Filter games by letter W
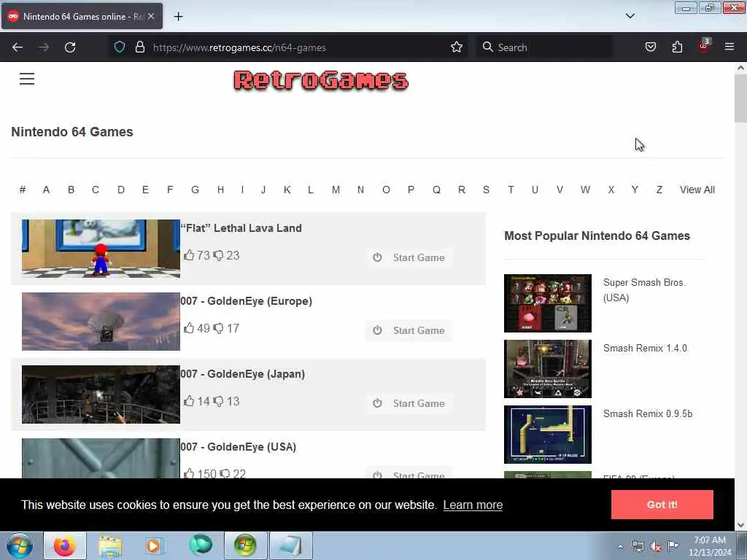The height and width of the screenshot is (560, 747). pyautogui.click(x=585, y=190)
